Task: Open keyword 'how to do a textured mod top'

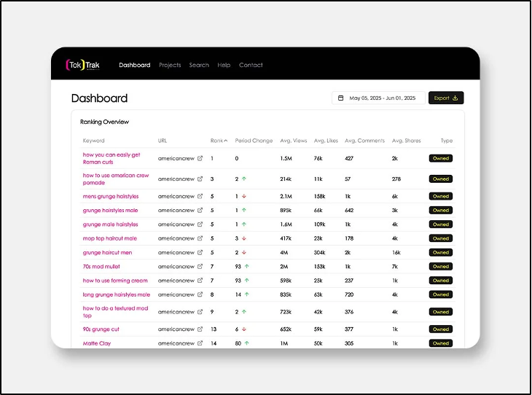Action: pyautogui.click(x=115, y=311)
